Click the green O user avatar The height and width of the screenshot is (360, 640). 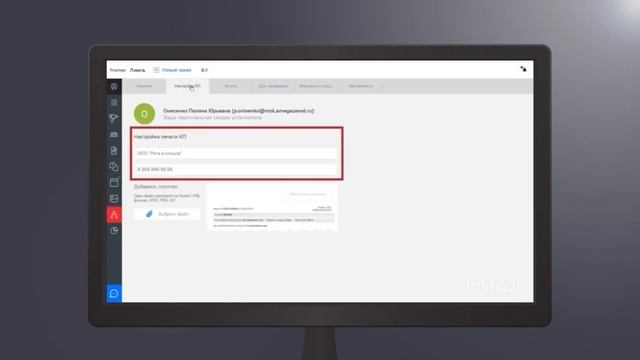click(144, 114)
